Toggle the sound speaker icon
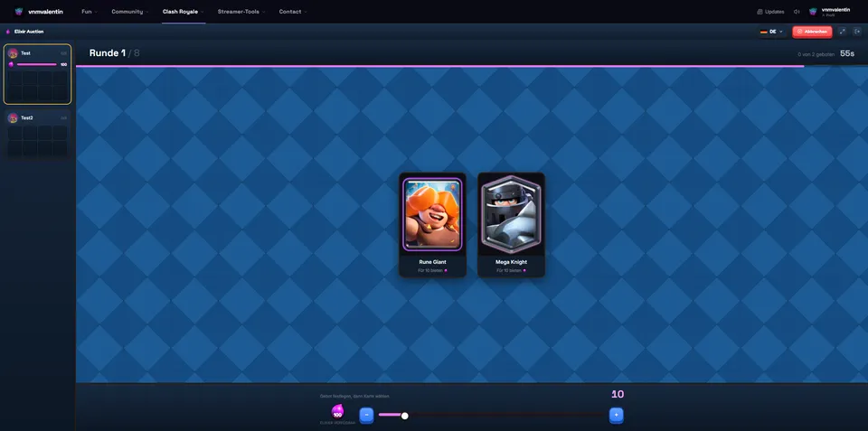 [x=797, y=12]
